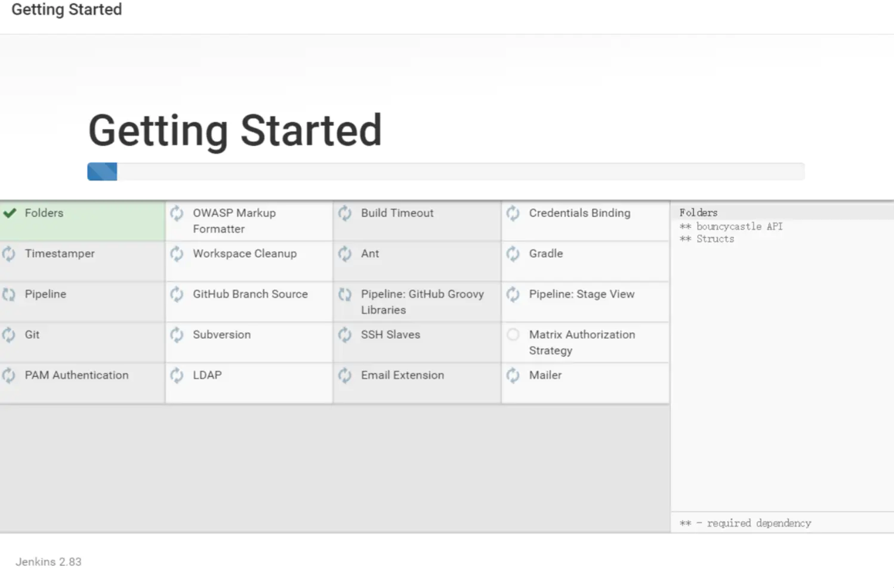This screenshot has width=894, height=588.
Task: Click the loading icon next to Credentials Binding
Action: point(513,213)
